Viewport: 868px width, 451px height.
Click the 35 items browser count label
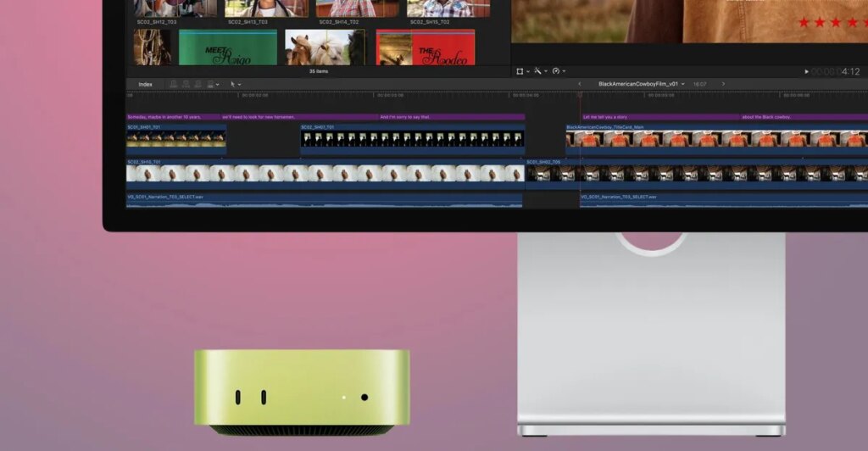click(319, 71)
